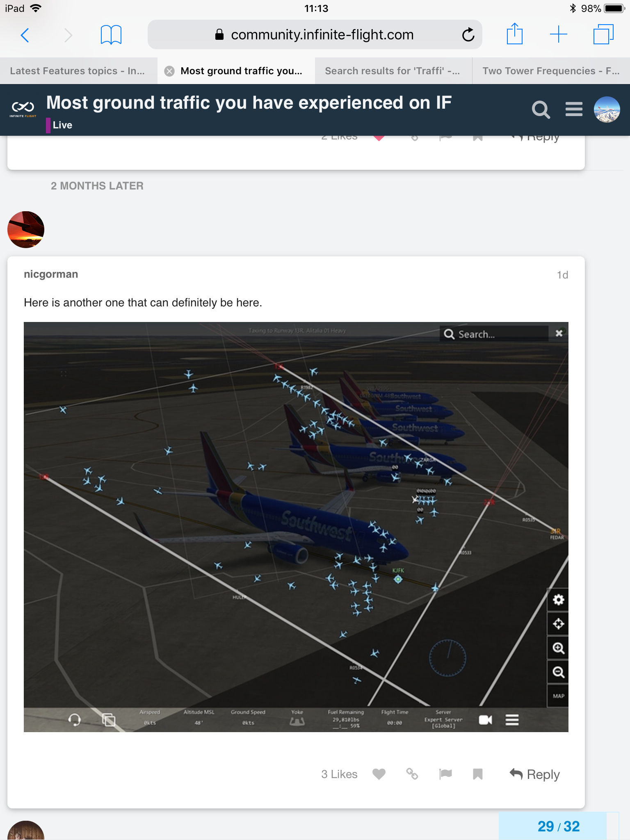Viewport: 630px width, 840px height.
Task: Open the forum search magnifier icon
Action: tap(541, 110)
